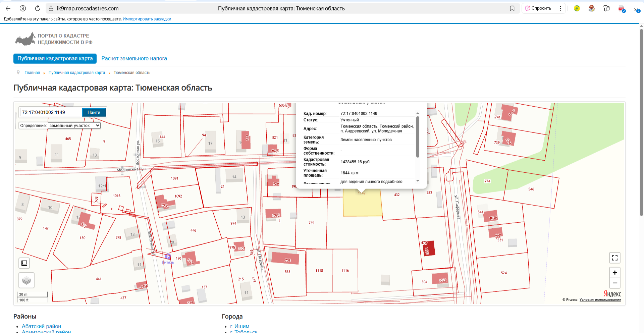
Task: Click the address bar with ik9map.roscadastres.com
Action: pyautogui.click(x=282, y=8)
